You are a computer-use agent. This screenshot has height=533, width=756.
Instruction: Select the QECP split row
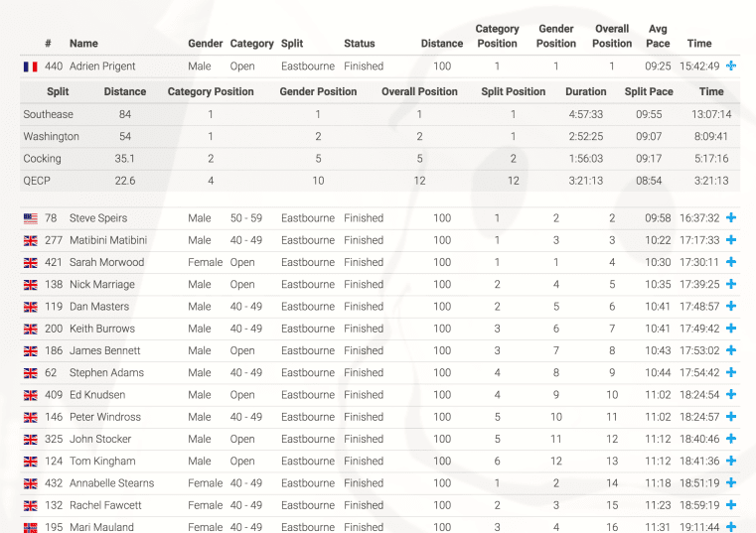[379, 181]
